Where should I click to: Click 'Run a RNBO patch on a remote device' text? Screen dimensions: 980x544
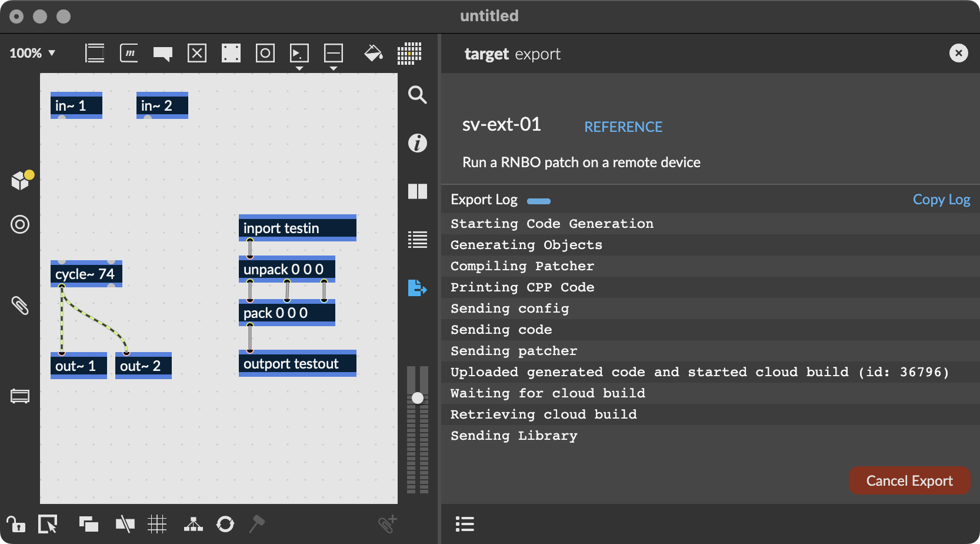click(581, 162)
